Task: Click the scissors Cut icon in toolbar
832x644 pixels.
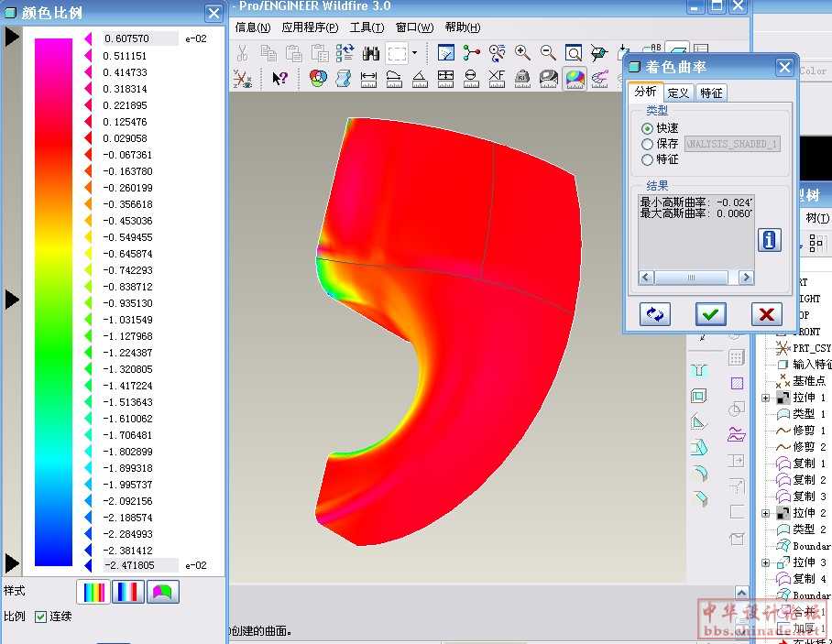Action: (242, 53)
